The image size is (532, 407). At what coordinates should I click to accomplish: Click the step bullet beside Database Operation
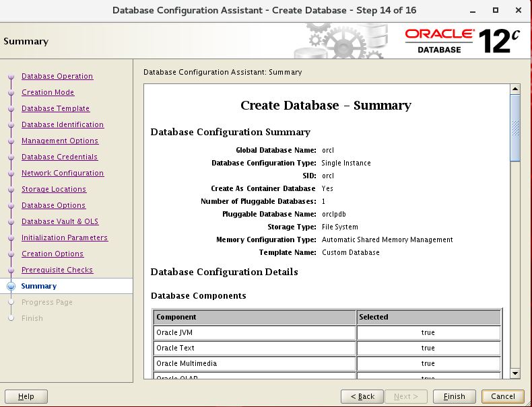pyautogui.click(x=11, y=77)
